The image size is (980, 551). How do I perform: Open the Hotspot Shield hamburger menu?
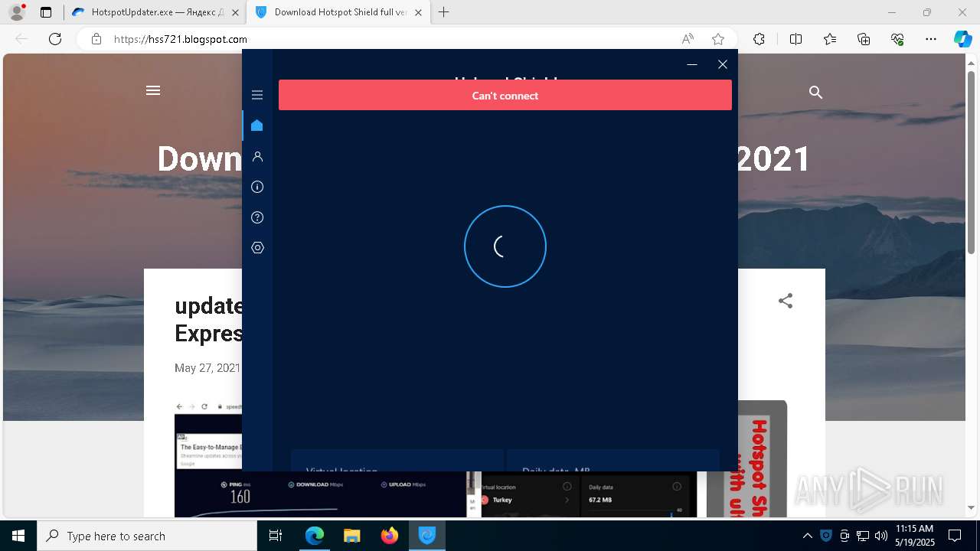pos(257,95)
